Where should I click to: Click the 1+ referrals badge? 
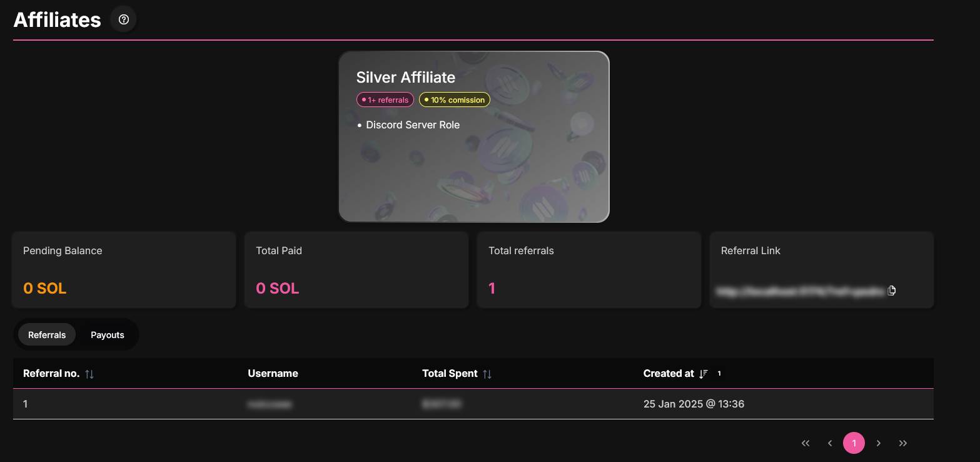(385, 100)
